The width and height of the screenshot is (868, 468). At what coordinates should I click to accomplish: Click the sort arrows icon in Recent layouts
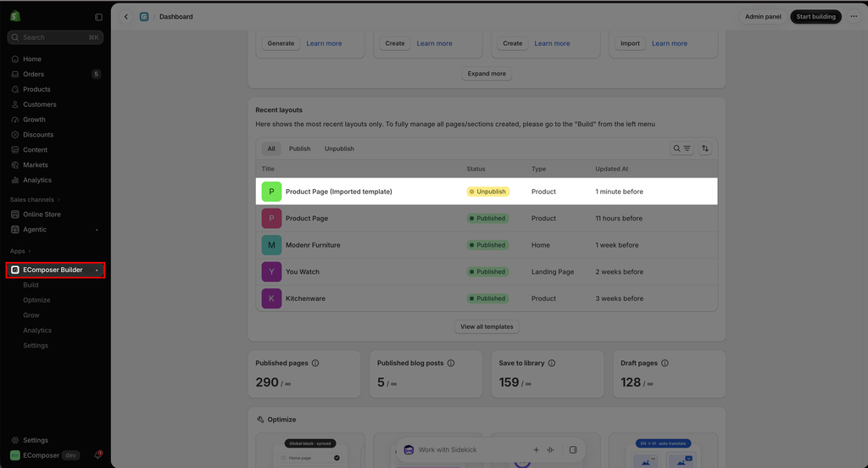[704, 148]
